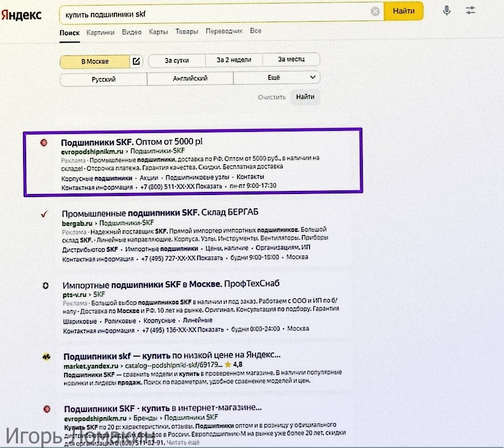Click Подшипниковые узлы sitelink
The height and width of the screenshot is (448, 504).
pyautogui.click(x=198, y=177)
